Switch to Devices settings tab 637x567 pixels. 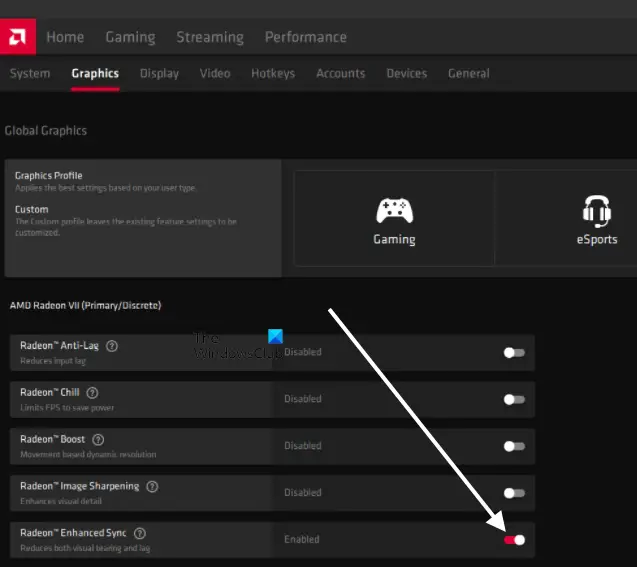407,73
